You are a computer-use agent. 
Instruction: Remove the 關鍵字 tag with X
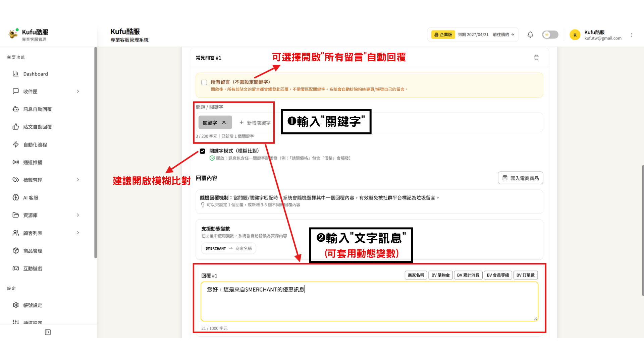point(224,122)
